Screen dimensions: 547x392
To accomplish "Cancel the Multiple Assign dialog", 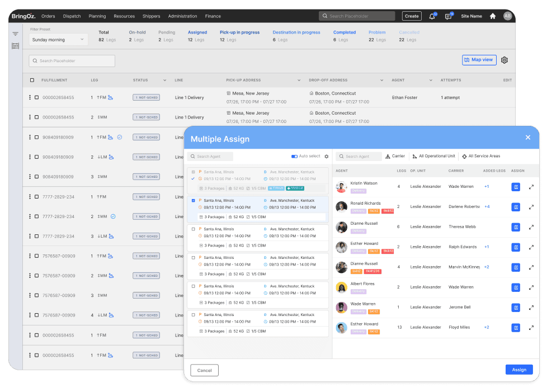I will (205, 370).
